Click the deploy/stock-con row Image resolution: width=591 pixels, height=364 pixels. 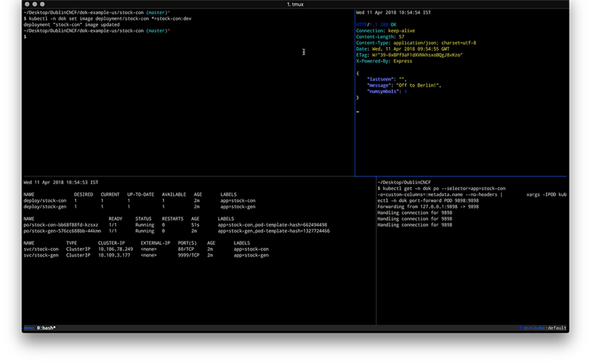click(x=45, y=201)
